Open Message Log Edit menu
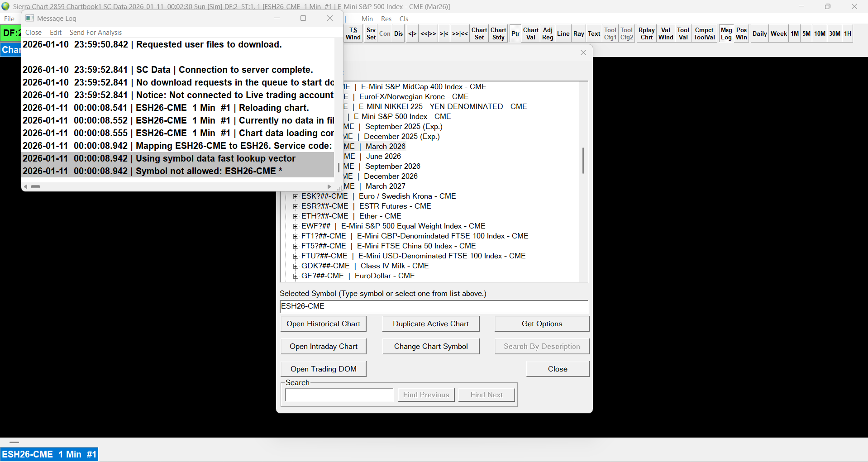This screenshot has width=868, height=462. click(x=56, y=33)
